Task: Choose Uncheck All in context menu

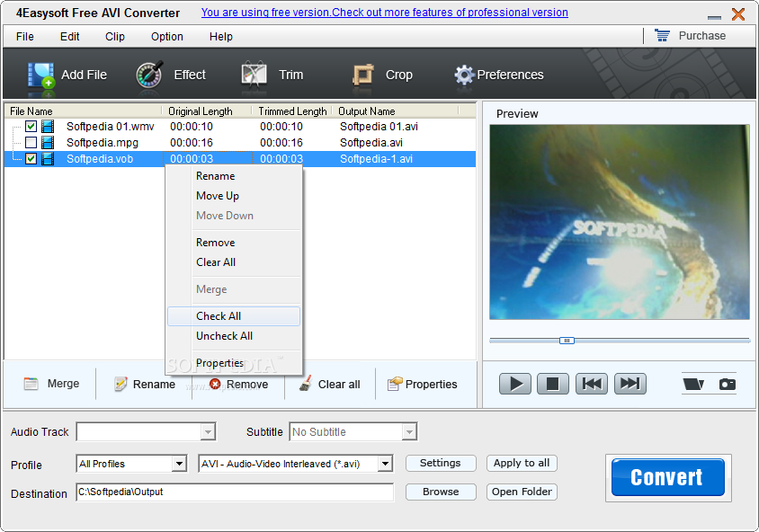Action: coord(234,336)
